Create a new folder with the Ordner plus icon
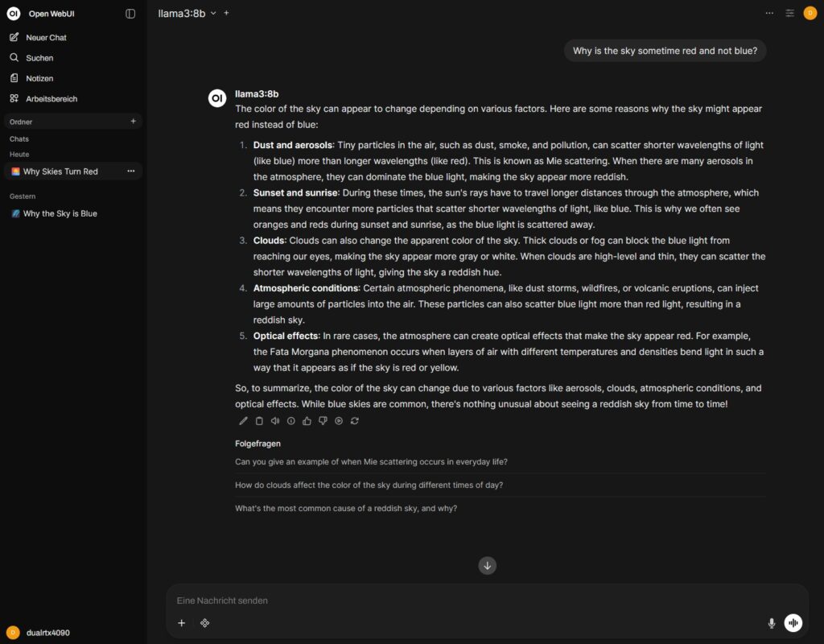 [x=133, y=121]
